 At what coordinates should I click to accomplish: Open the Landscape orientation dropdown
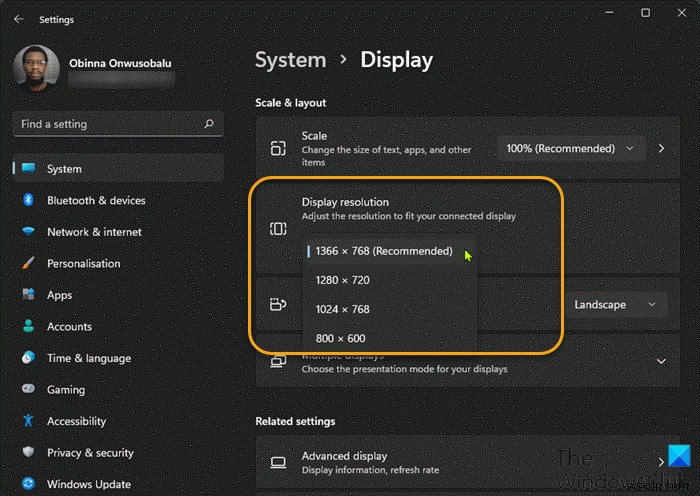(x=614, y=305)
